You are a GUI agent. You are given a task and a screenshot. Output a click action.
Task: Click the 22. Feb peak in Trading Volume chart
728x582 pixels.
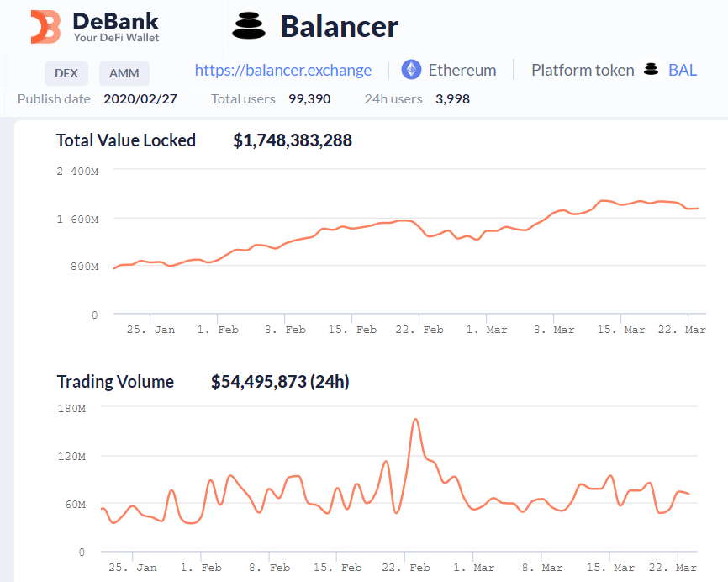[415, 420]
